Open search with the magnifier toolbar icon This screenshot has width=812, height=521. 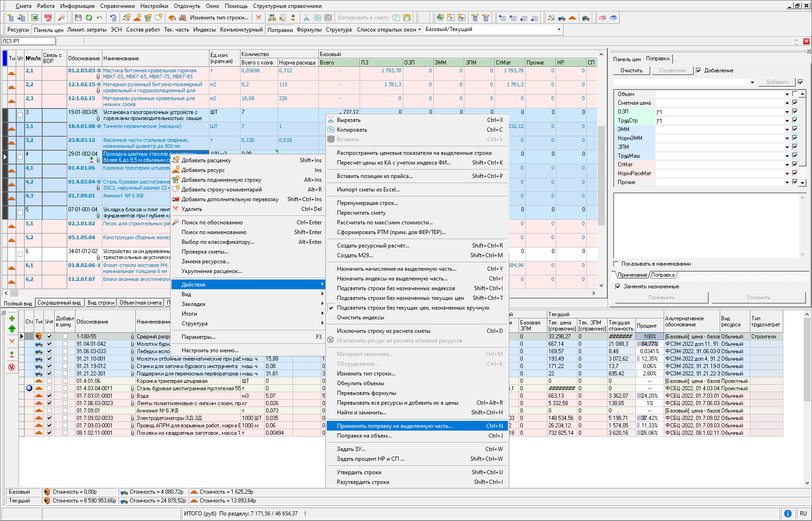(x=61, y=18)
